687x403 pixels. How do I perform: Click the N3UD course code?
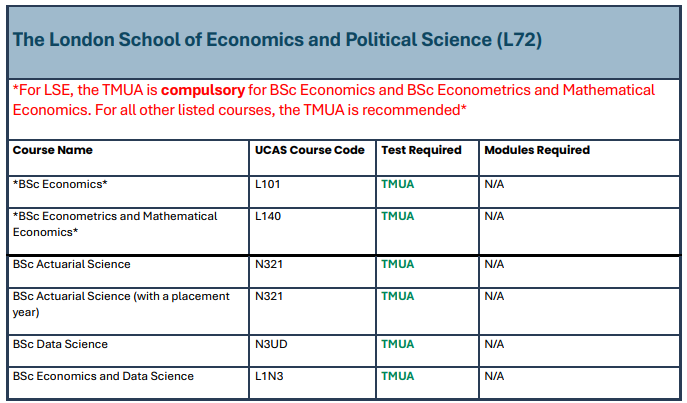pos(273,344)
